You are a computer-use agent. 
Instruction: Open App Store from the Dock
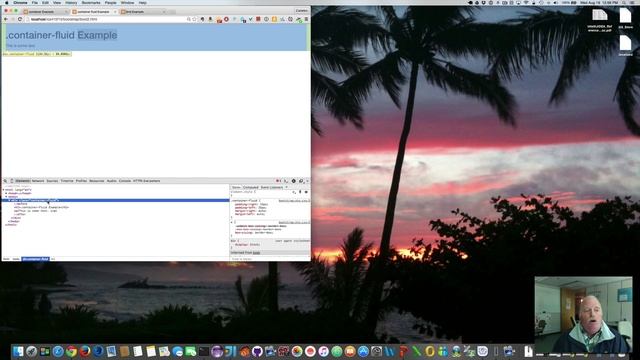pos(363,351)
